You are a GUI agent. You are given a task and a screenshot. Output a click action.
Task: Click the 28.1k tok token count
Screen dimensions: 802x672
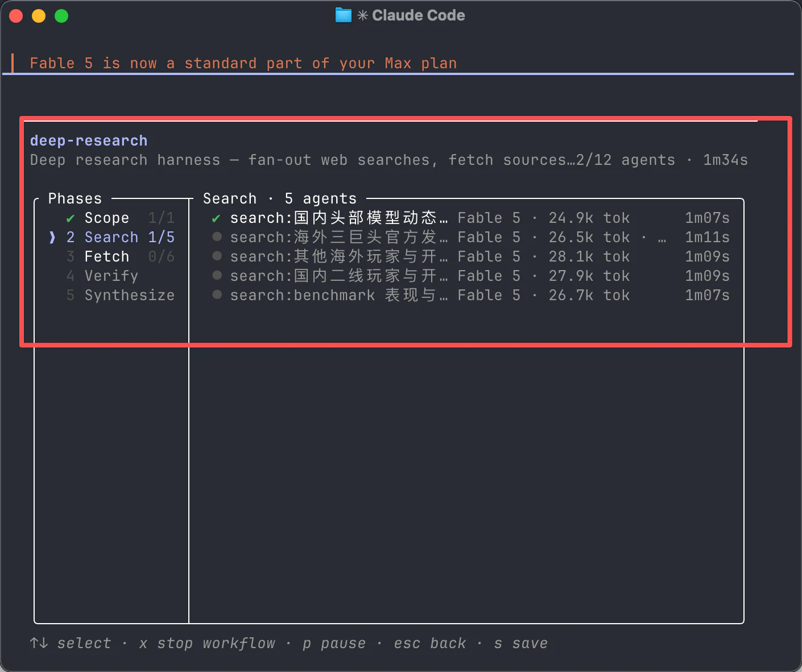(x=589, y=256)
